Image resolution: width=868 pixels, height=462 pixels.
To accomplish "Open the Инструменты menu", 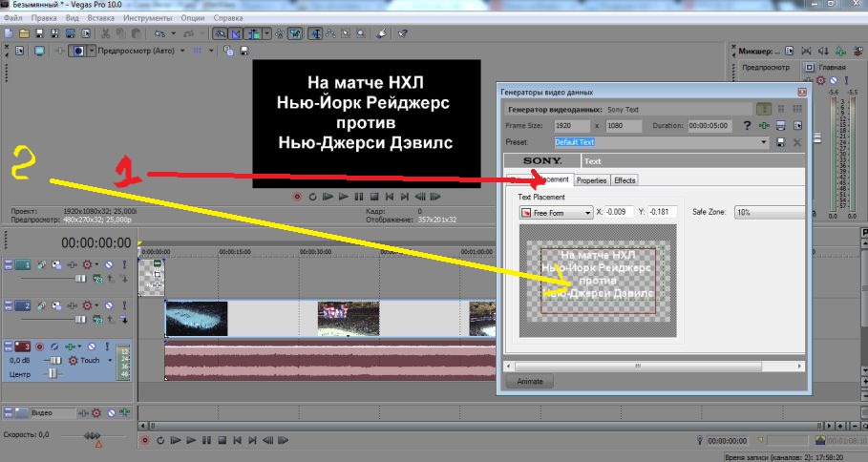I will tap(148, 18).
